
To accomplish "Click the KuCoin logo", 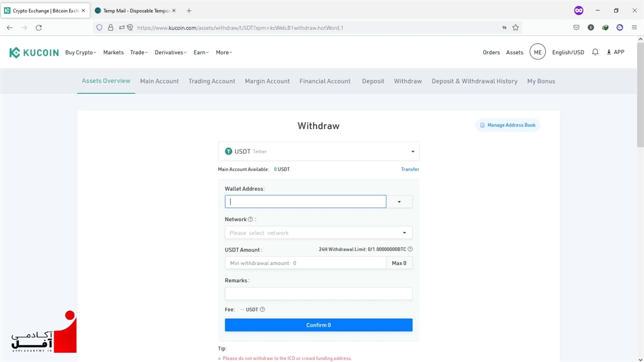I will pyautogui.click(x=34, y=52).
